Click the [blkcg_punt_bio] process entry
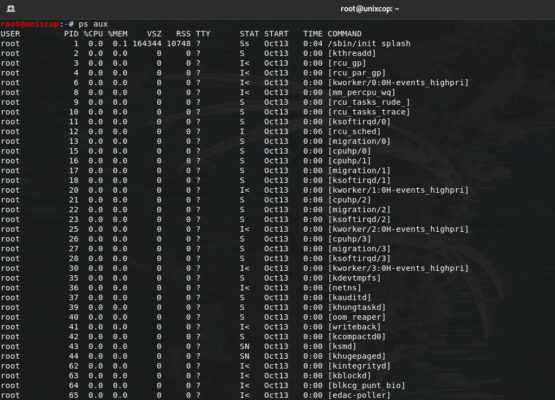This screenshot has width=555, height=400. (x=366, y=385)
